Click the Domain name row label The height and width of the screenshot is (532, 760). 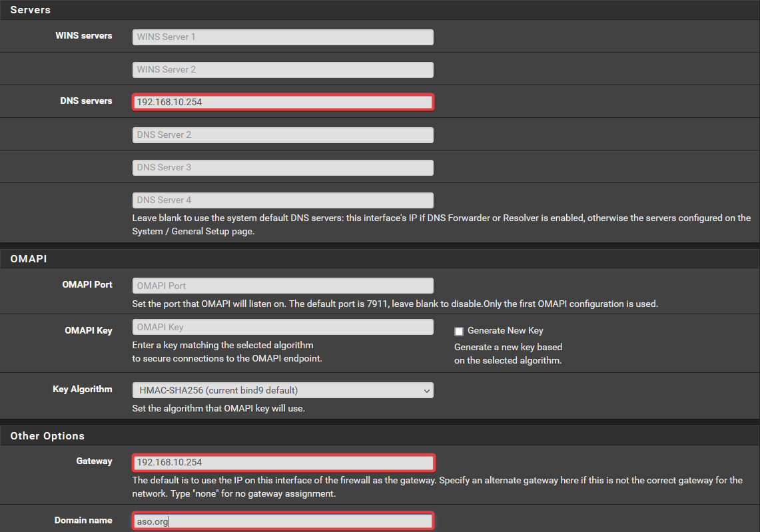click(x=83, y=520)
